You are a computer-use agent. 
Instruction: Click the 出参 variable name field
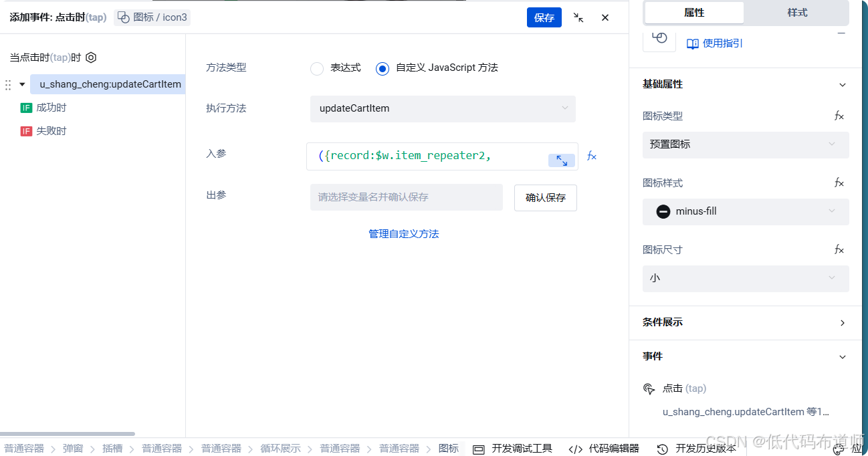(x=406, y=197)
